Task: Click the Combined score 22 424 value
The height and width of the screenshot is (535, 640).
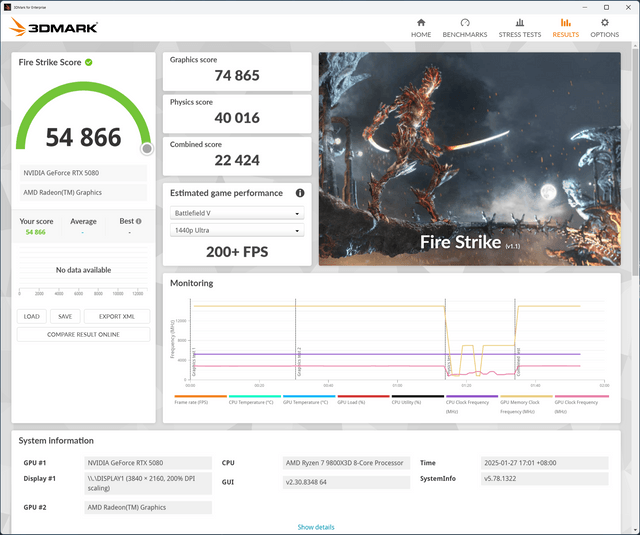Action: (237, 160)
